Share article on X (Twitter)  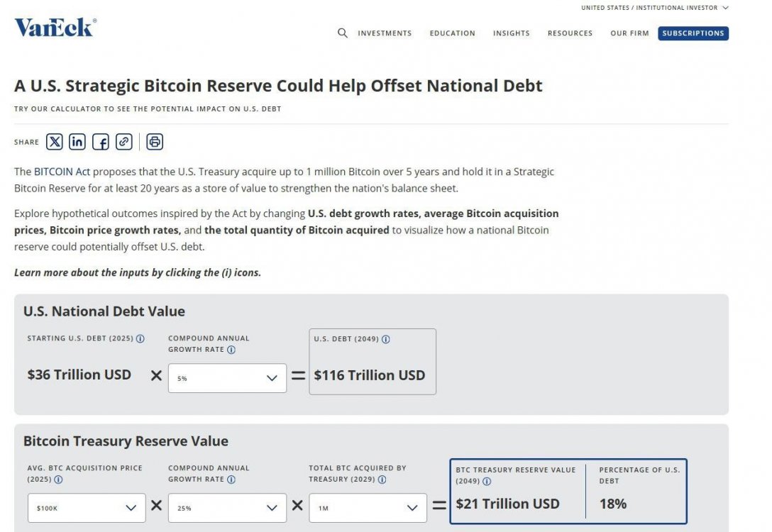pos(55,142)
